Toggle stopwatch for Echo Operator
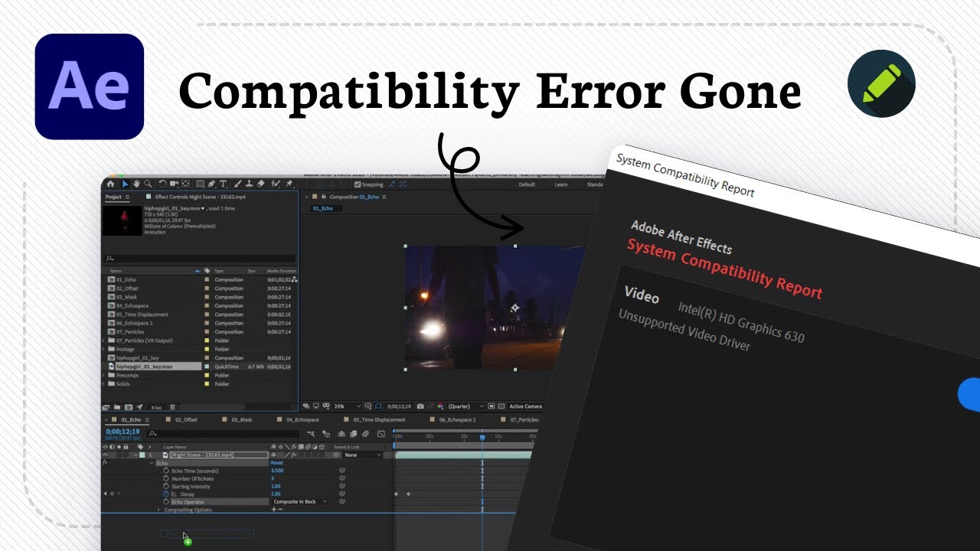Screen dimensions: 980x551 tap(166, 502)
